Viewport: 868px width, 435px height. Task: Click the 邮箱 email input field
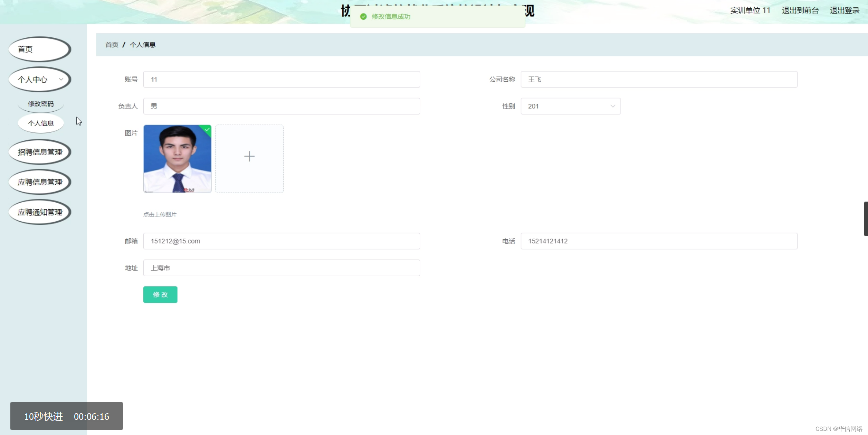(281, 241)
